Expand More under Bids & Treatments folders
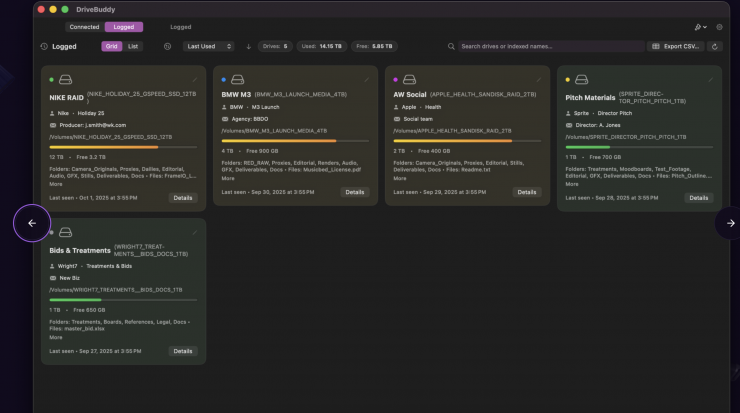Screen dimensions: 740x413 (x=56, y=337)
